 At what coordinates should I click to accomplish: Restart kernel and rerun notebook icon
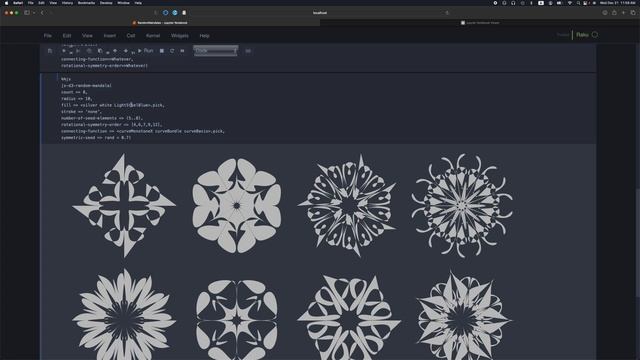click(x=182, y=51)
